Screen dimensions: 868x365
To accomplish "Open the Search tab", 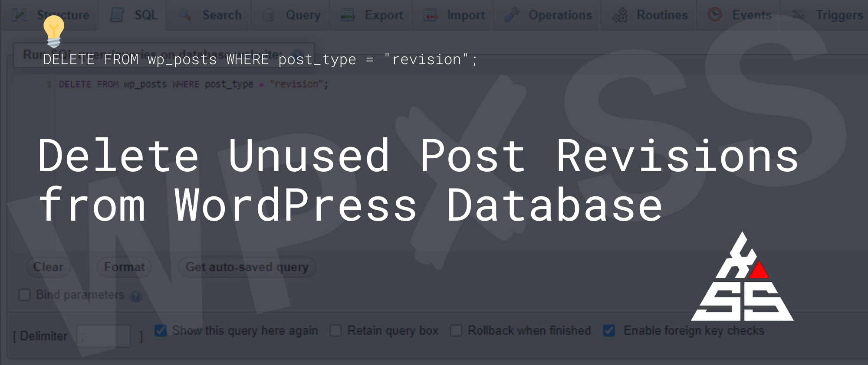I will tap(210, 15).
